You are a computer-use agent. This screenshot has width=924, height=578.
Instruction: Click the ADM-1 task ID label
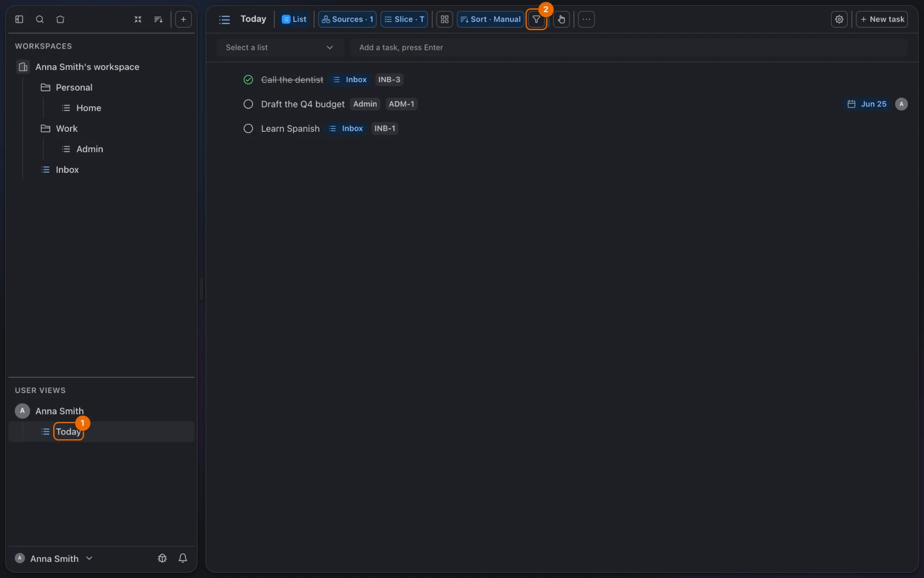pos(401,104)
